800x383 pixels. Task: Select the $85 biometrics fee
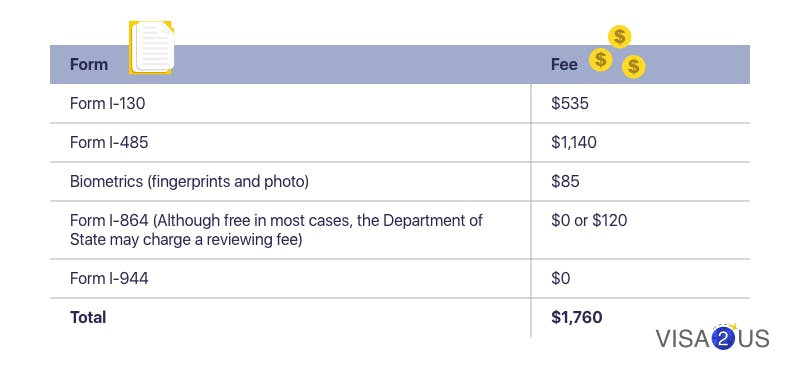[x=565, y=182]
